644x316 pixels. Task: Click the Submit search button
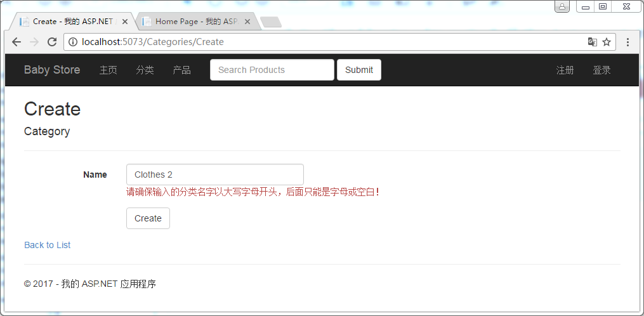pos(359,70)
